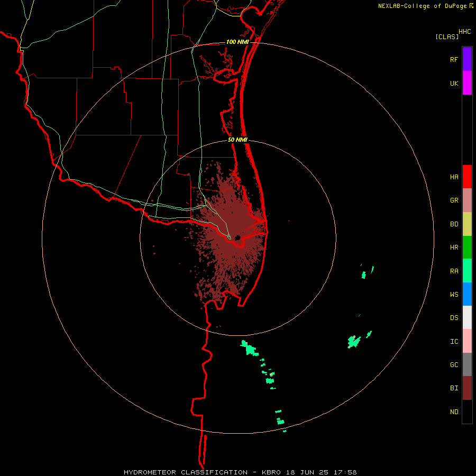Click the RF legend label

(x=454, y=60)
